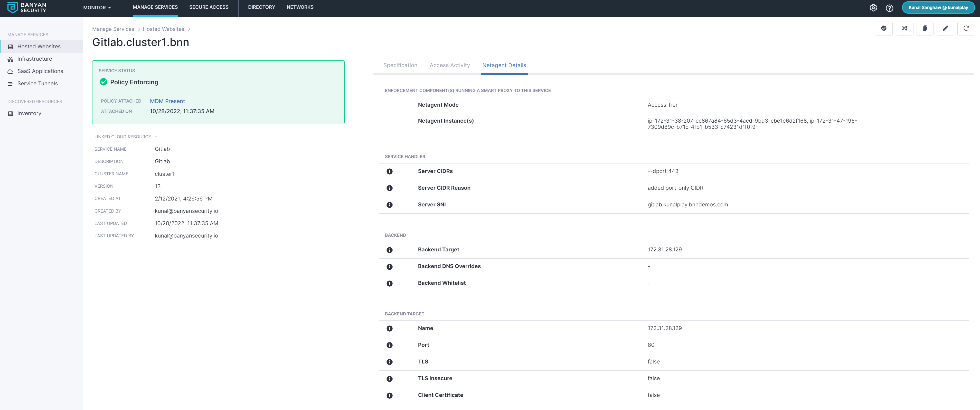
Task: Click info icon next to Backend Whitelist
Action: point(389,283)
